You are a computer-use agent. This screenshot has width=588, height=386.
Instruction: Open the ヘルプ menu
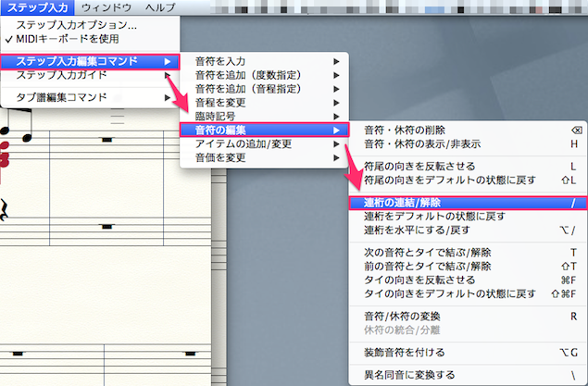160,7
